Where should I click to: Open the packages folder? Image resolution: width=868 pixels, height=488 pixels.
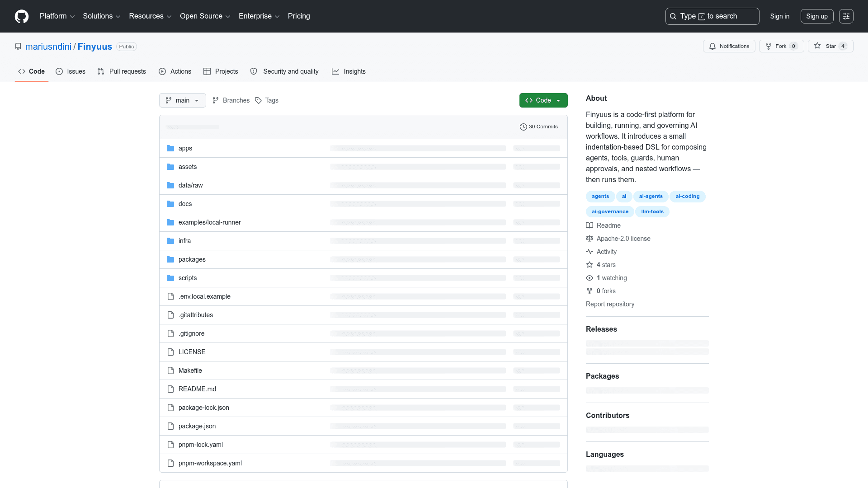pyautogui.click(x=192, y=259)
